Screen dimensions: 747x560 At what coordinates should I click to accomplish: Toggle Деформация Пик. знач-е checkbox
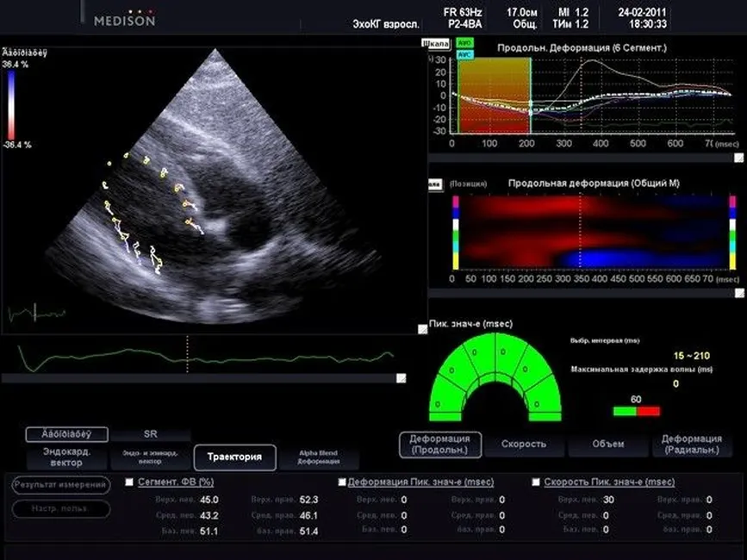[x=342, y=482]
